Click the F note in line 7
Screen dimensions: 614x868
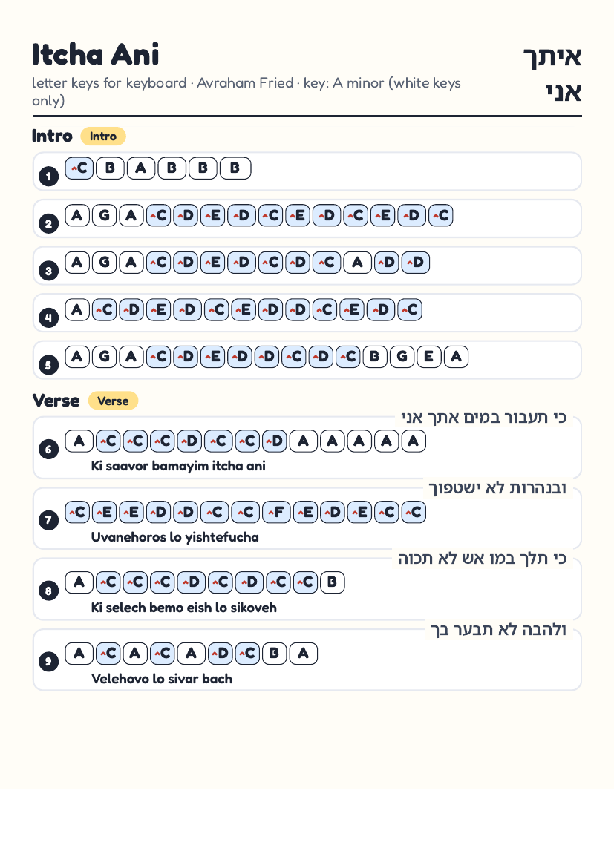tap(276, 513)
